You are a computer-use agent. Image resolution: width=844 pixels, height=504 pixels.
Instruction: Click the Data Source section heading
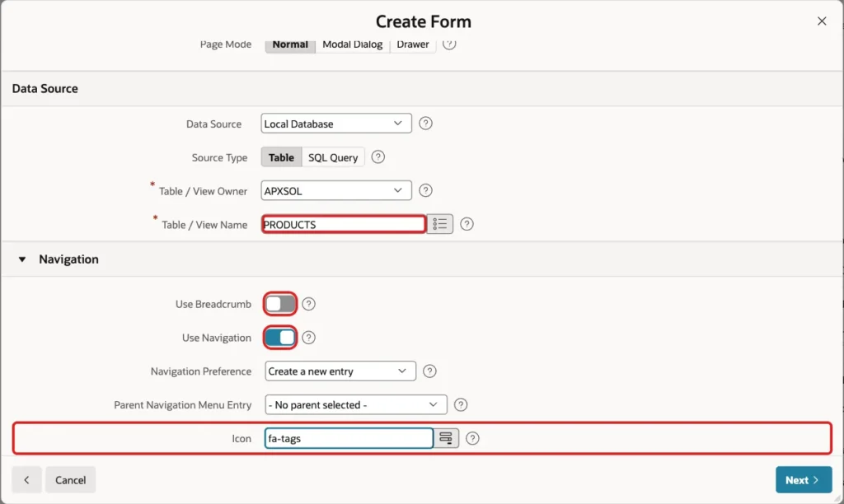(45, 89)
